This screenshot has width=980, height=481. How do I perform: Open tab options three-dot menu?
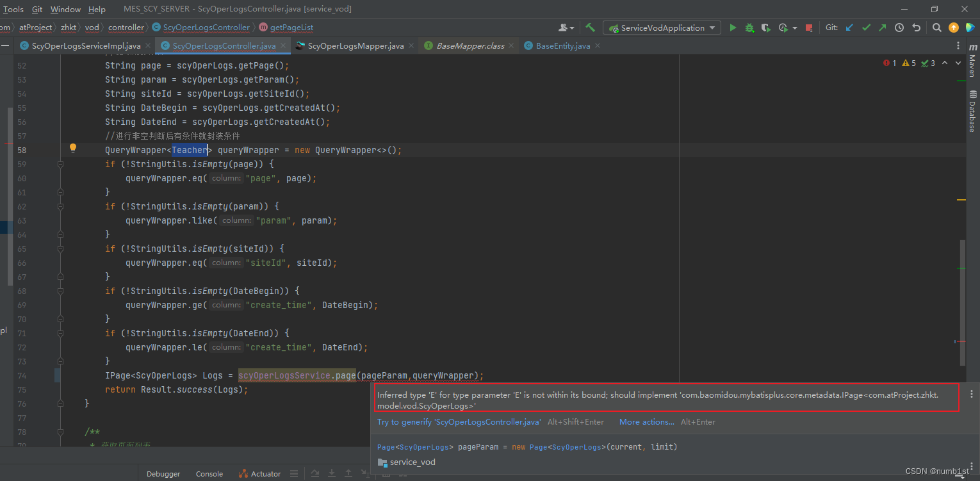pyautogui.click(x=958, y=45)
